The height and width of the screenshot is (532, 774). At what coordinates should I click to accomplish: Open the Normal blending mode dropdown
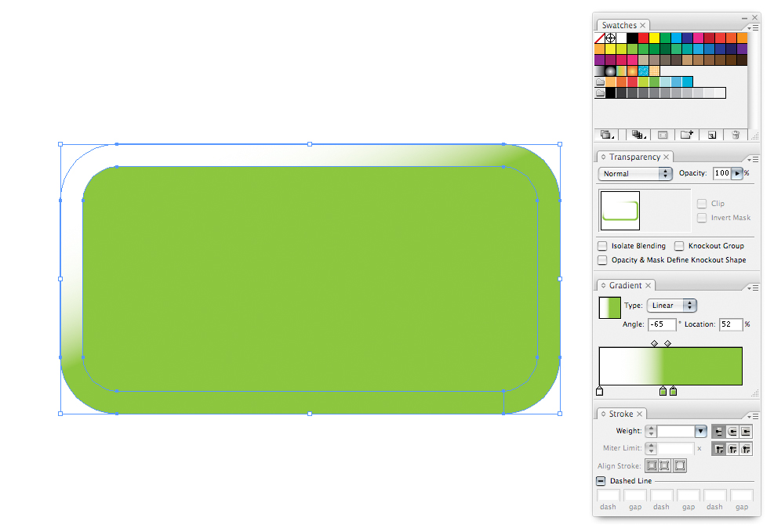click(x=635, y=174)
